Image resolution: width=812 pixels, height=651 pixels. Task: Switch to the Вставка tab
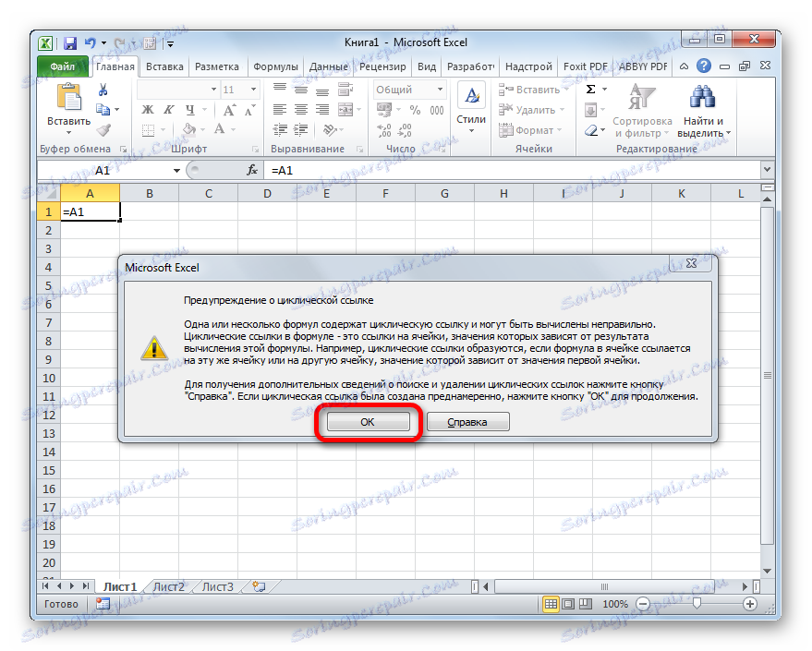(164, 66)
